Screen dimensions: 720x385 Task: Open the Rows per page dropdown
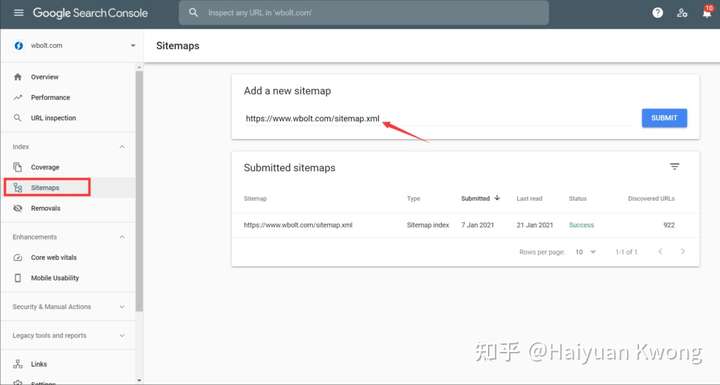[x=585, y=252]
